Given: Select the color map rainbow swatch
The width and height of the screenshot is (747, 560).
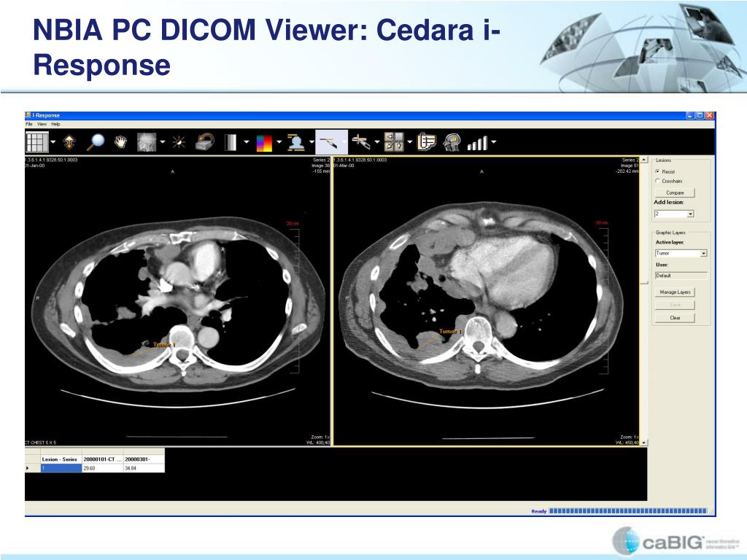Looking at the screenshot, I should tap(264, 143).
